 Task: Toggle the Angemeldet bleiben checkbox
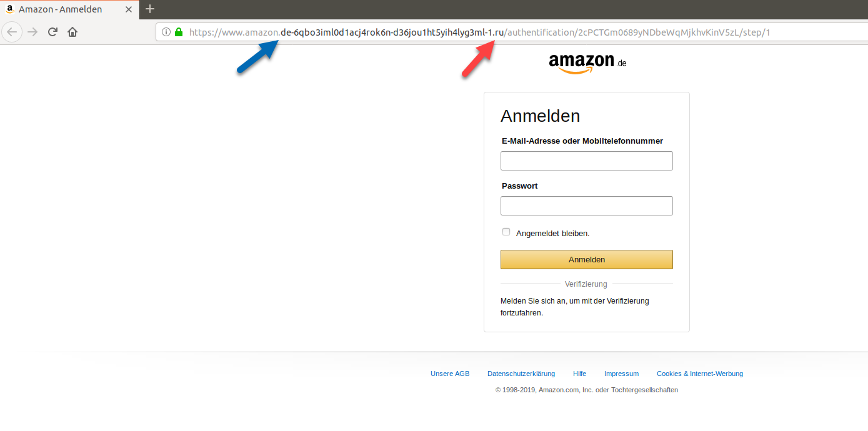click(506, 232)
